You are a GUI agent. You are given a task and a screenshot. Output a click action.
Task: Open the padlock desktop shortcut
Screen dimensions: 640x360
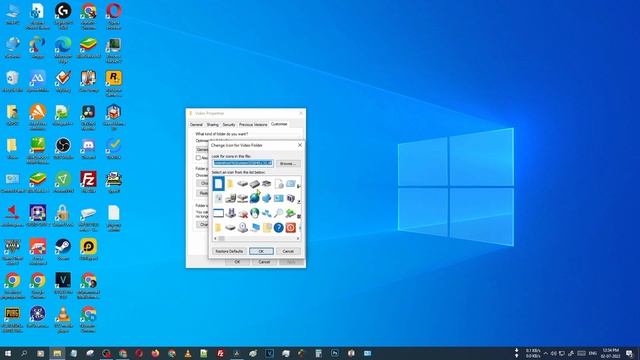[x=63, y=216]
